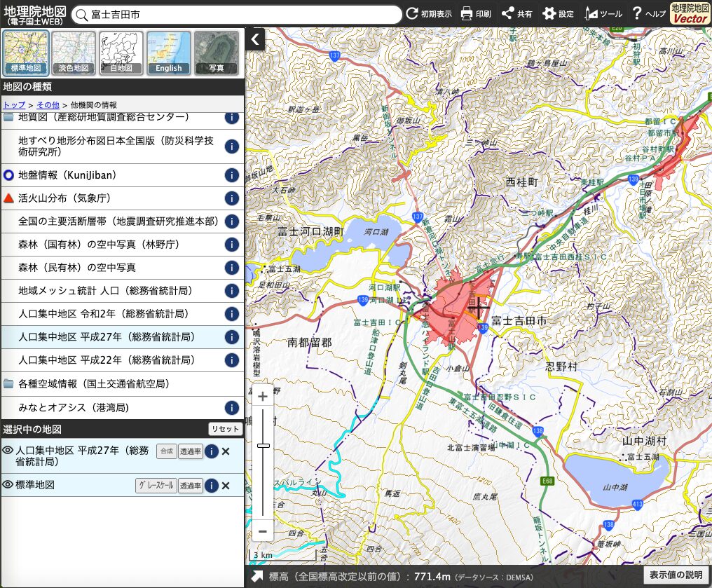The height and width of the screenshot is (588, 712).
Task: Collapse the left side panel arrow
Action: tap(256, 39)
